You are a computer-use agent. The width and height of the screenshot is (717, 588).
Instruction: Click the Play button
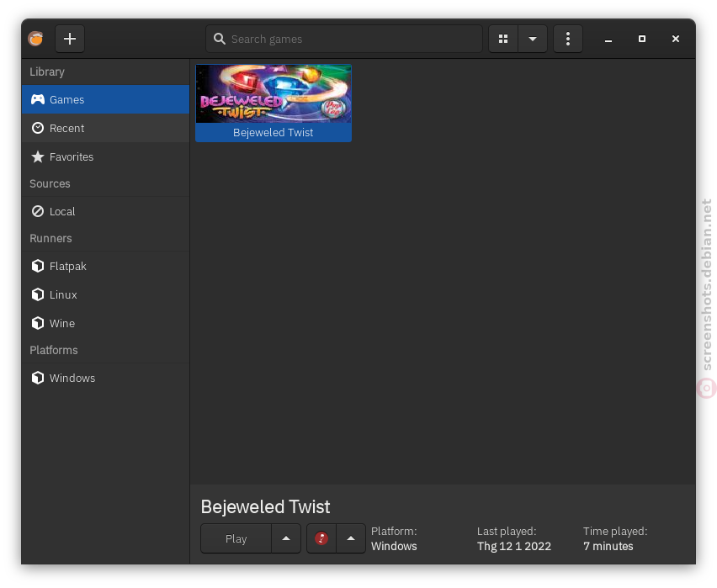[x=236, y=538]
